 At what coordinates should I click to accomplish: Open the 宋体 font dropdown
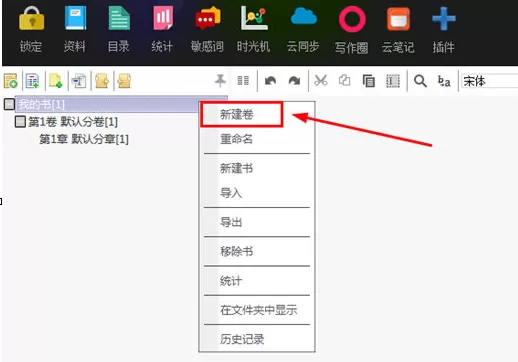coord(489,81)
